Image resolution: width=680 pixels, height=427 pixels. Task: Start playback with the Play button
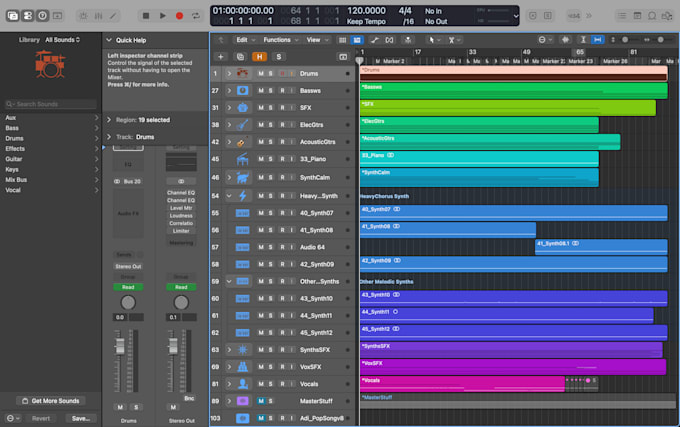coord(163,16)
